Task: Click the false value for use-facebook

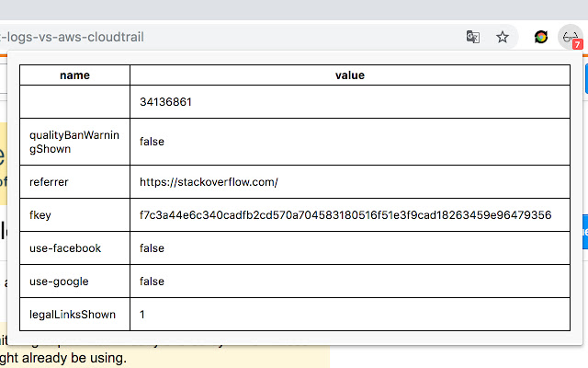Action: click(152, 248)
